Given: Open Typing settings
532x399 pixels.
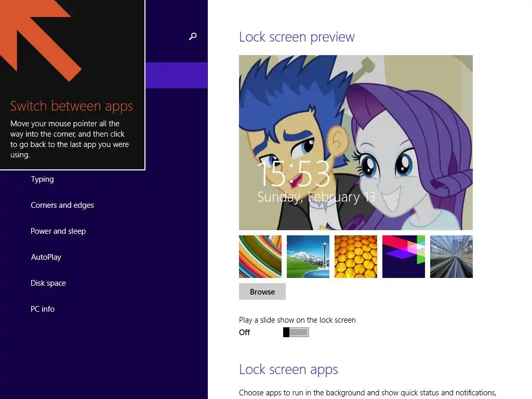Looking at the screenshot, I should [x=42, y=179].
